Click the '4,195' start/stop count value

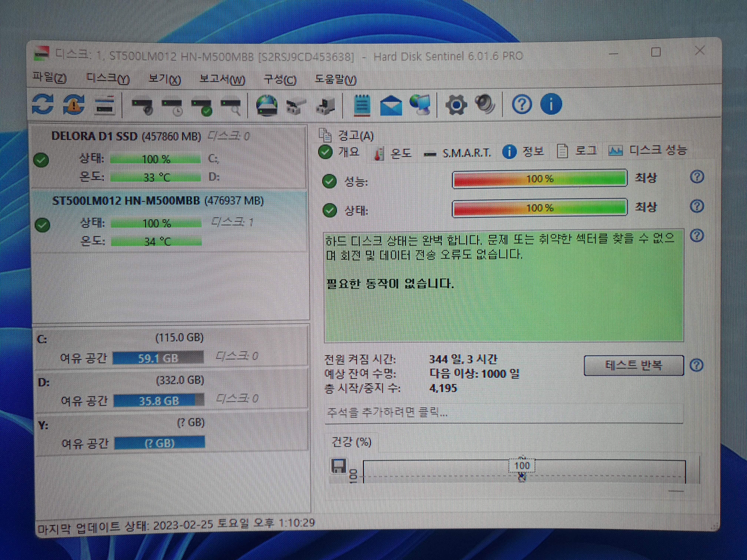pos(443,388)
